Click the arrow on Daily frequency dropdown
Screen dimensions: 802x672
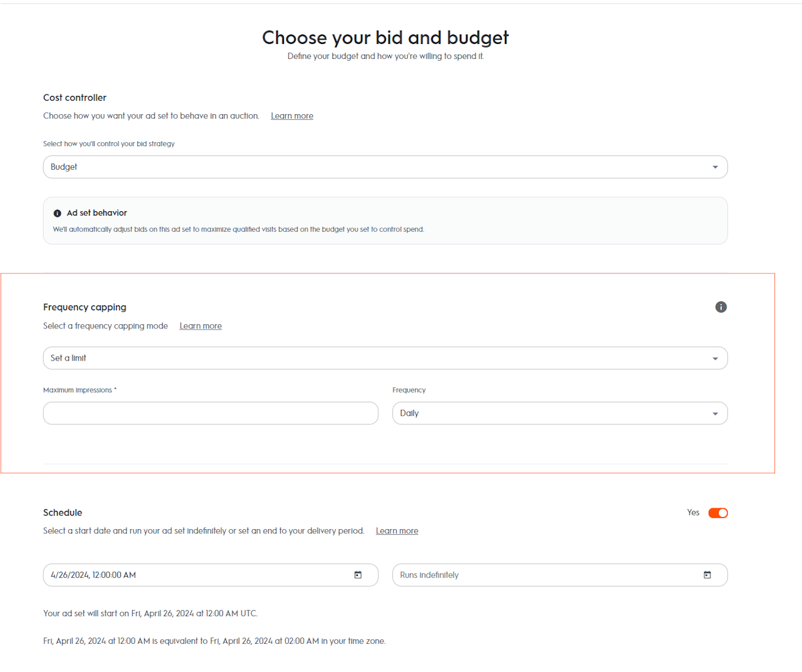tap(715, 414)
